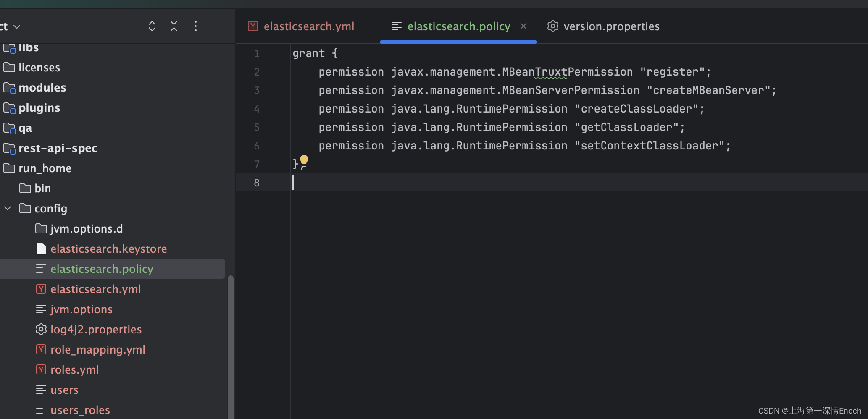Open roles.yml in the tree

(x=75, y=370)
